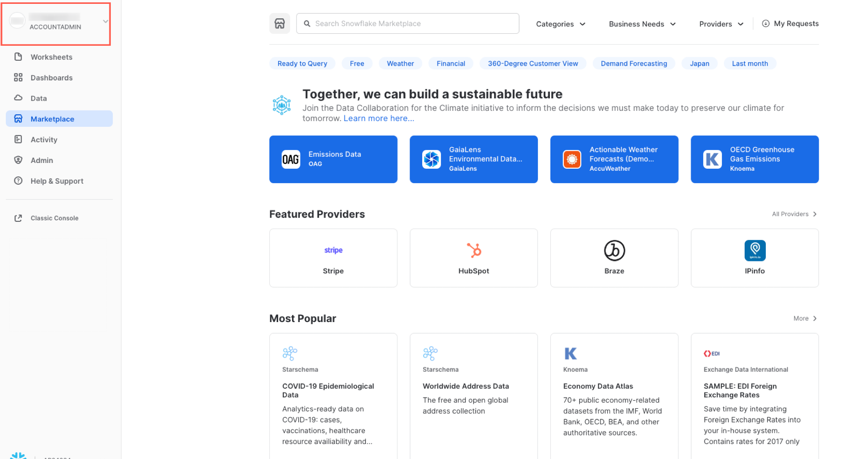Click the Snowflake logo at the bottom left

[x=19, y=455]
